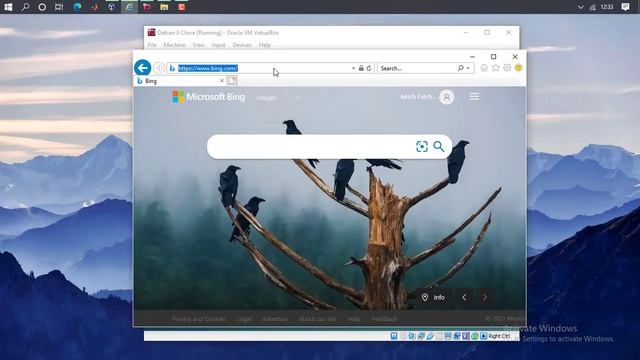
Task: Open Cortana circle on taskbar
Action: click(x=42, y=7)
